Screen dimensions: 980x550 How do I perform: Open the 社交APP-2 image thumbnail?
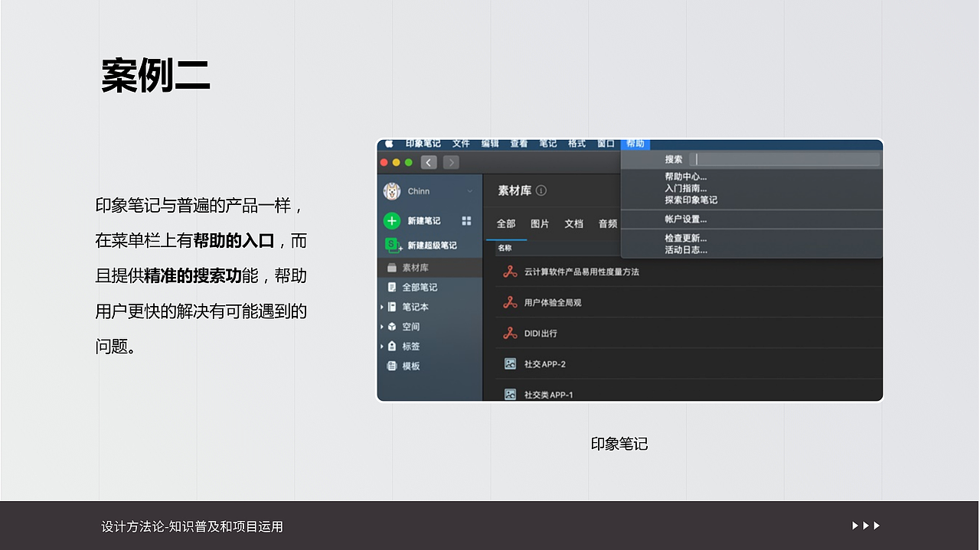pyautogui.click(x=510, y=363)
